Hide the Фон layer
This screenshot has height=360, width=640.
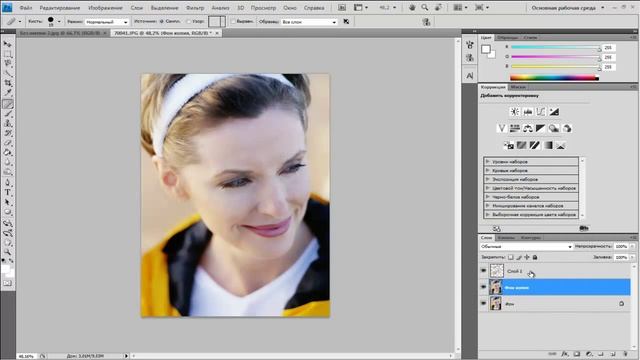coord(484,304)
